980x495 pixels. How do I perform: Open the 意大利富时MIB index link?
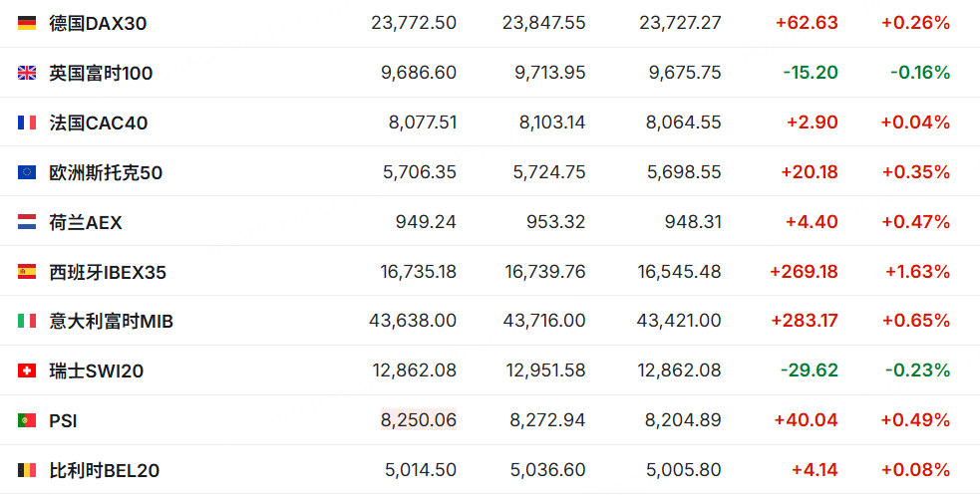[112, 322]
